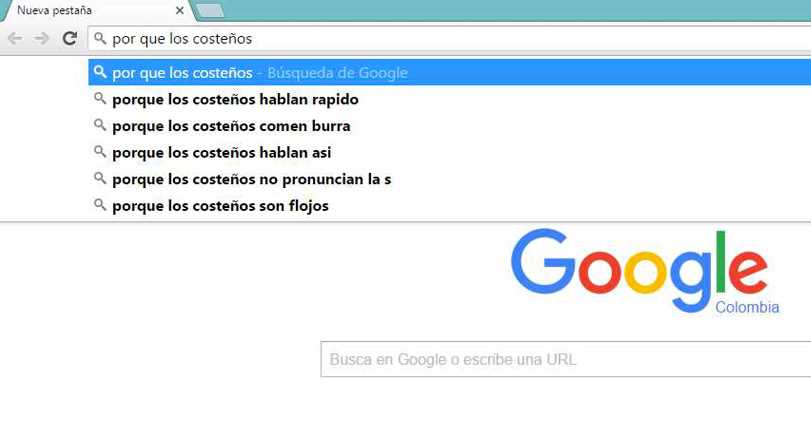Image resolution: width=811 pixels, height=422 pixels.
Task: Open a new tab button
Action: 210,10
